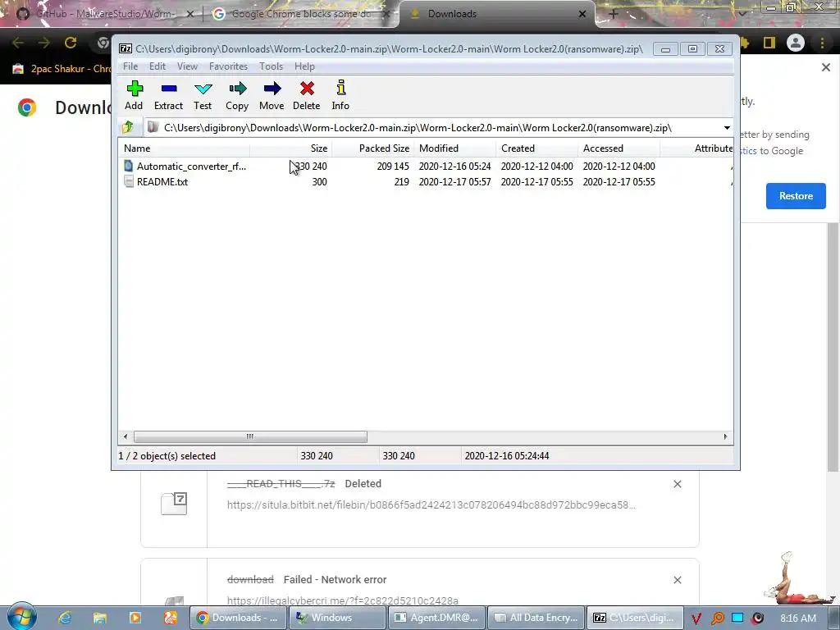Viewport: 840px width, 630px height.
Task: Remove the failed 'download' entry
Action: [677, 580]
